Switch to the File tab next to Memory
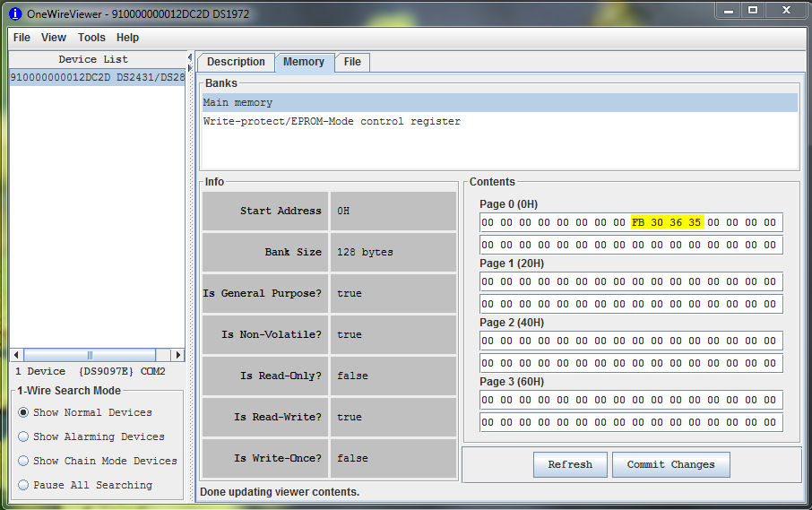This screenshot has width=812, height=510. (x=352, y=62)
